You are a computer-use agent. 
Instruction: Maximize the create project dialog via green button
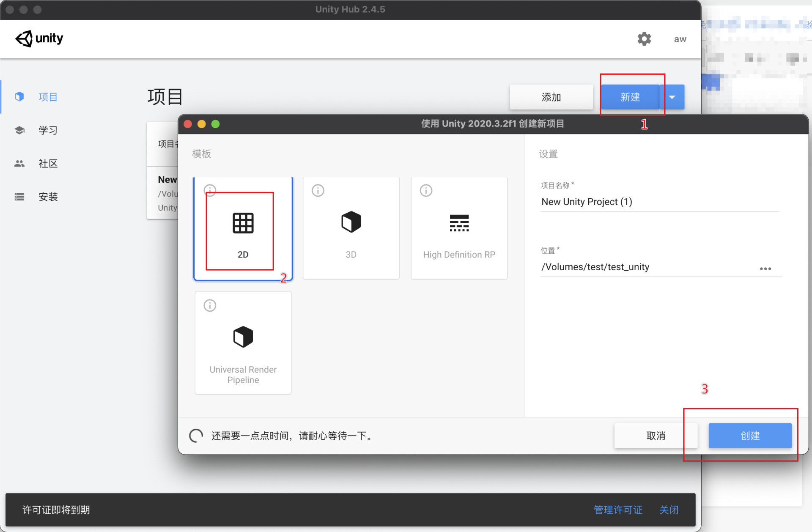coord(216,124)
